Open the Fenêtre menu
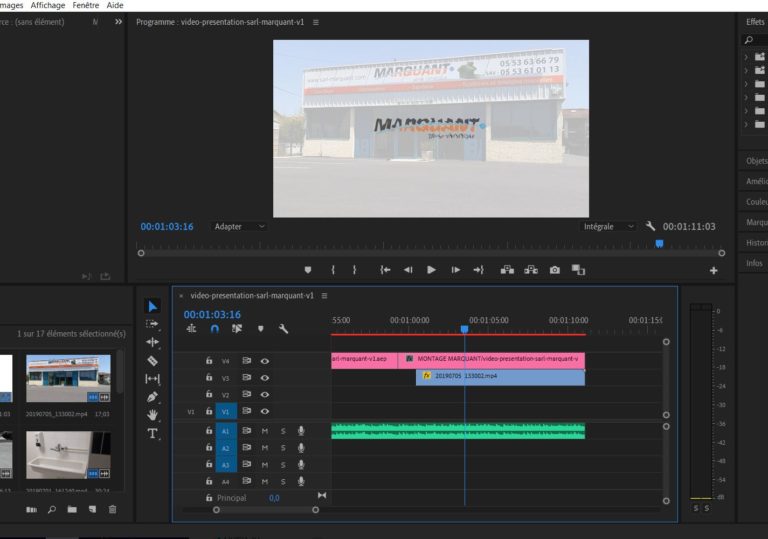 pos(86,5)
